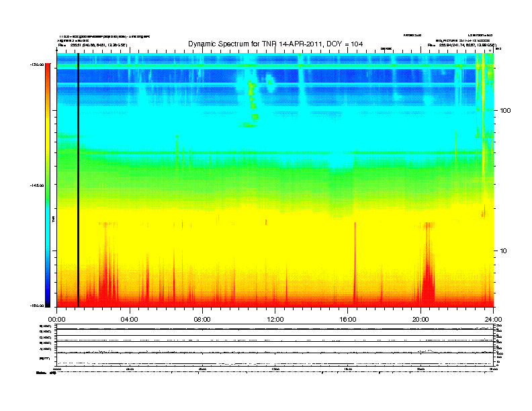Image resolution: width=532 pixels, height=411 pixels.
Task: Click the 20:00 label on the main time axis
Action: 420,320
